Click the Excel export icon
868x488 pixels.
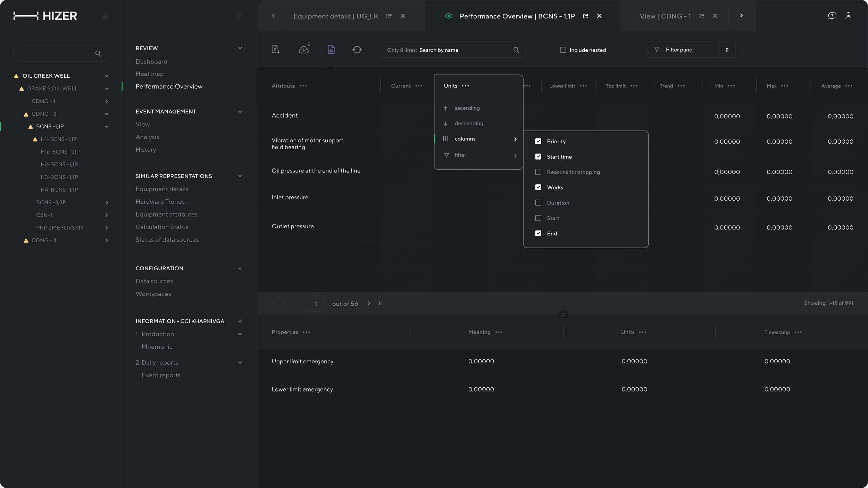click(275, 50)
